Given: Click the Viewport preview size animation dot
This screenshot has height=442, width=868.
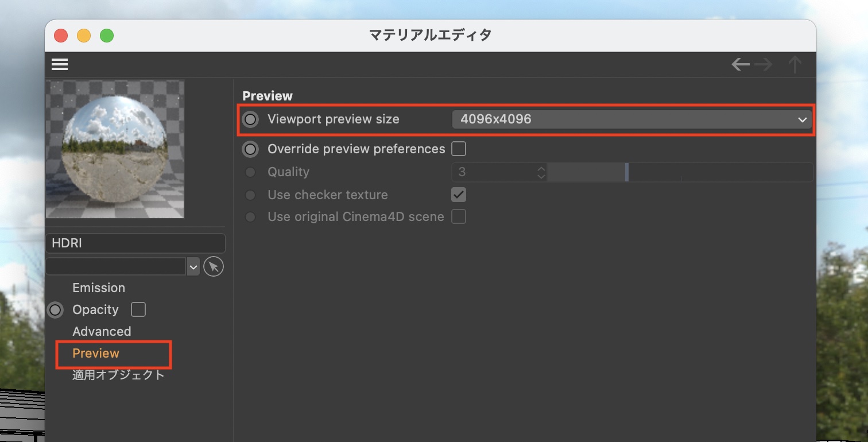Looking at the screenshot, I should pos(250,119).
